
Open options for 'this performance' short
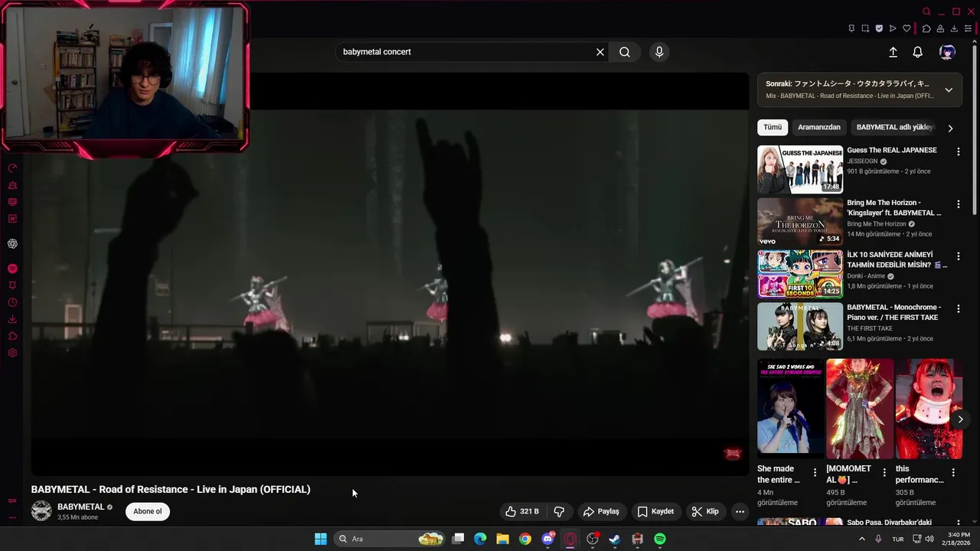953,473
